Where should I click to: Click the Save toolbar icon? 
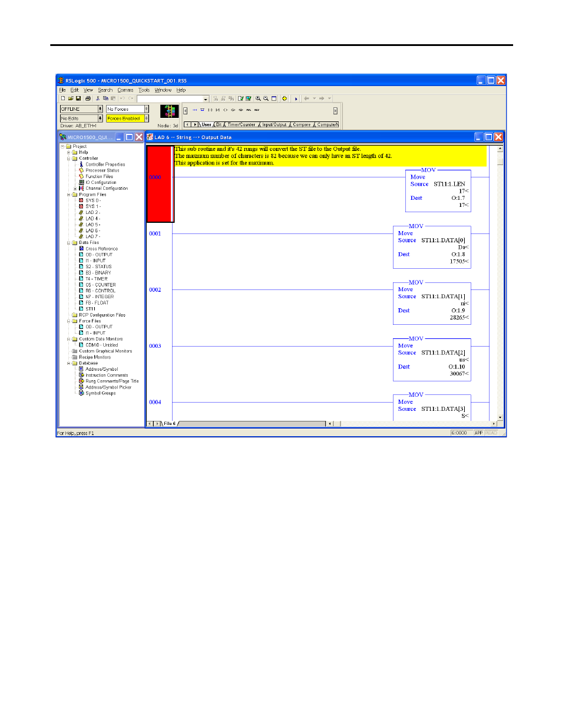pyautogui.click(x=78, y=98)
